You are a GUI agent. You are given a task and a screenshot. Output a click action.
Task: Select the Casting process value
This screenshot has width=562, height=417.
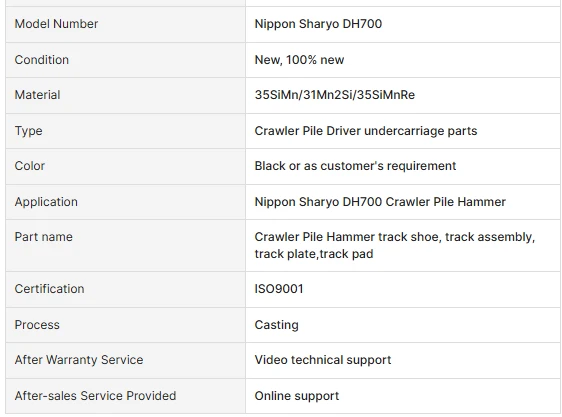[x=276, y=325]
